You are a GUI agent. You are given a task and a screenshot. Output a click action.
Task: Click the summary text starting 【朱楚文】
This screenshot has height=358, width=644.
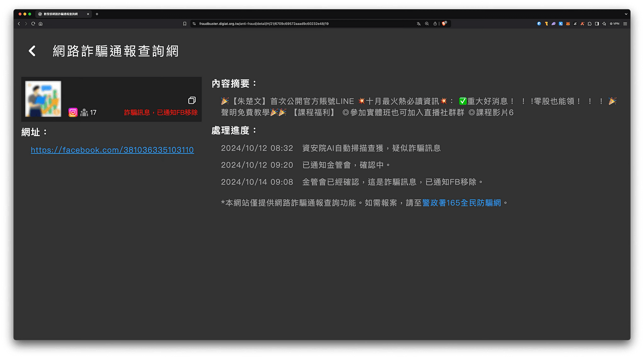(419, 107)
